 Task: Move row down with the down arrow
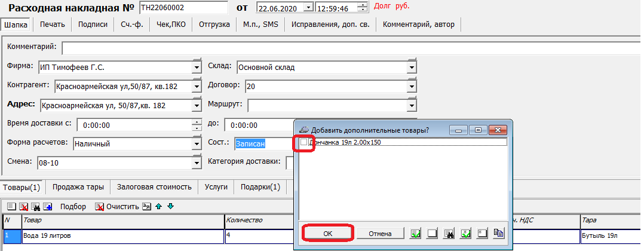point(170,207)
